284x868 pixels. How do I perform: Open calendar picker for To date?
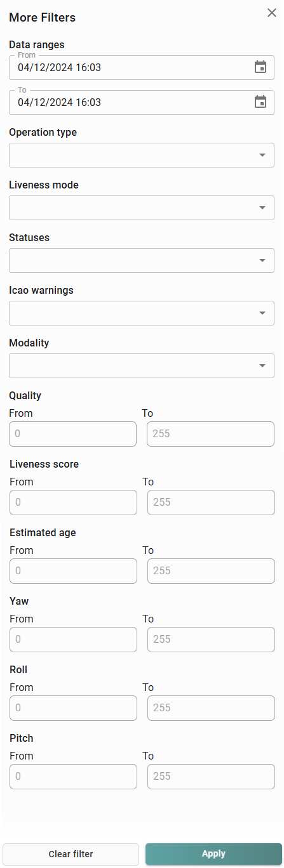pos(260,102)
